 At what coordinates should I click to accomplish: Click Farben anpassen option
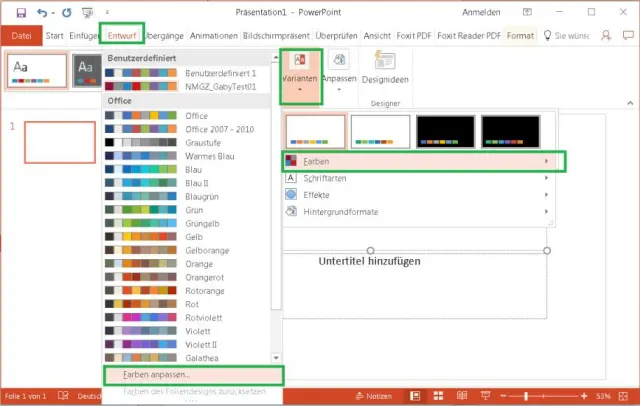pyautogui.click(x=192, y=375)
